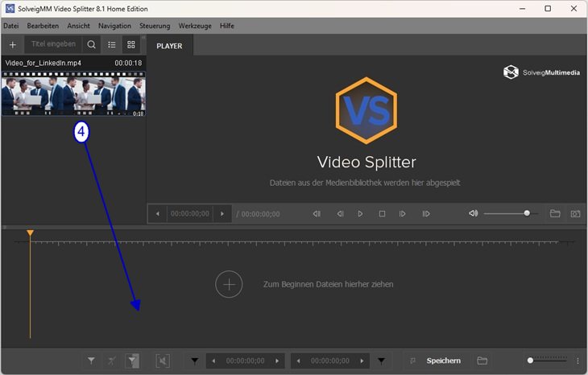Image resolution: width=588 pixels, height=375 pixels.
Task: Click the magnifier search icon
Action: coord(91,44)
